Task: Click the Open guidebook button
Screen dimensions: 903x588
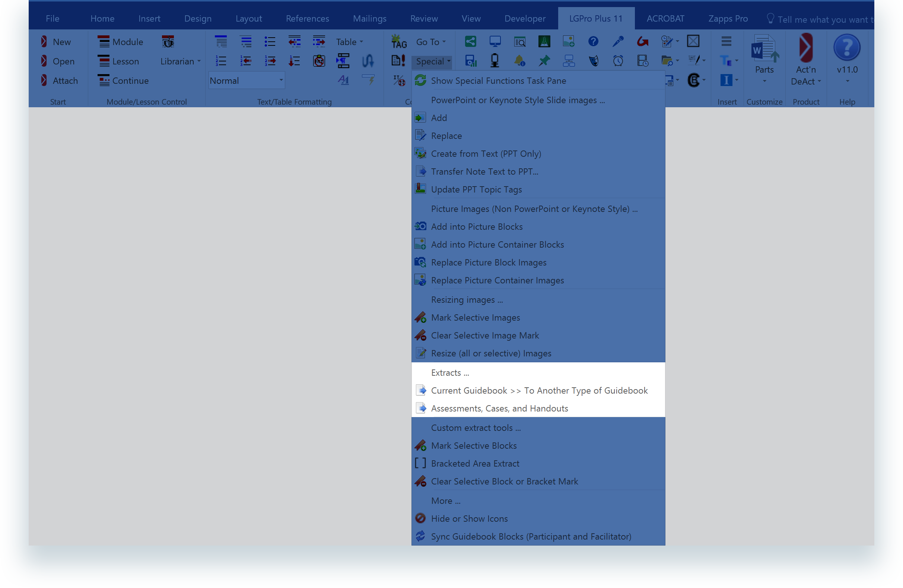Action: click(57, 61)
